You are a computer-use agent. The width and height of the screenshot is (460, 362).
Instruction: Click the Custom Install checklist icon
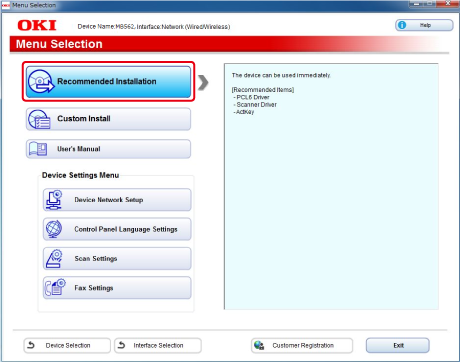click(x=39, y=119)
